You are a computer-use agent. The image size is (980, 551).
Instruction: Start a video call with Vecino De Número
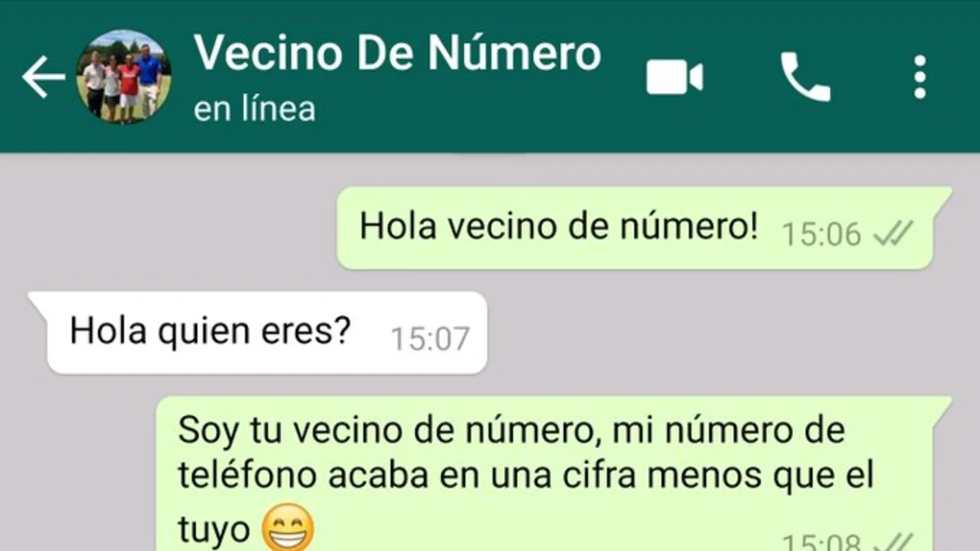[x=675, y=78]
